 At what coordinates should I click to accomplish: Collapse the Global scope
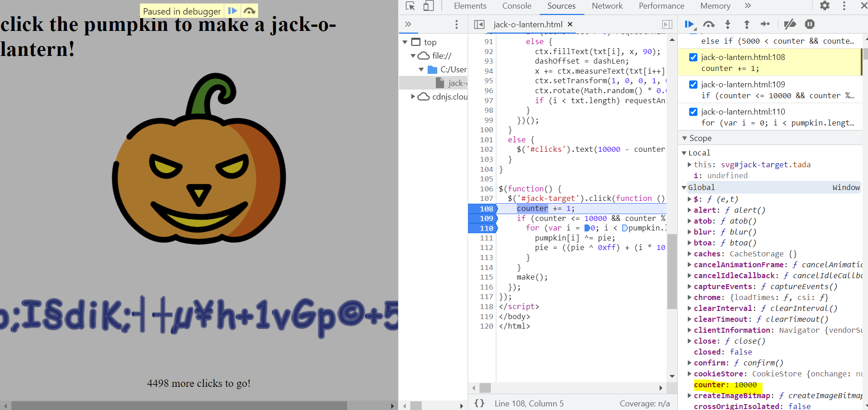[684, 188]
